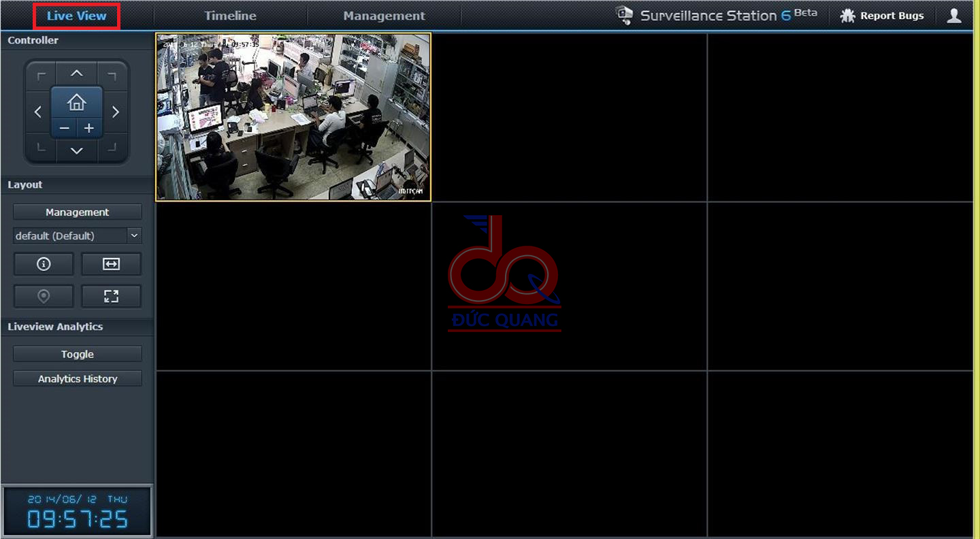Move camera diagonally up-left
The width and height of the screenshot is (980, 539).
click(x=42, y=75)
